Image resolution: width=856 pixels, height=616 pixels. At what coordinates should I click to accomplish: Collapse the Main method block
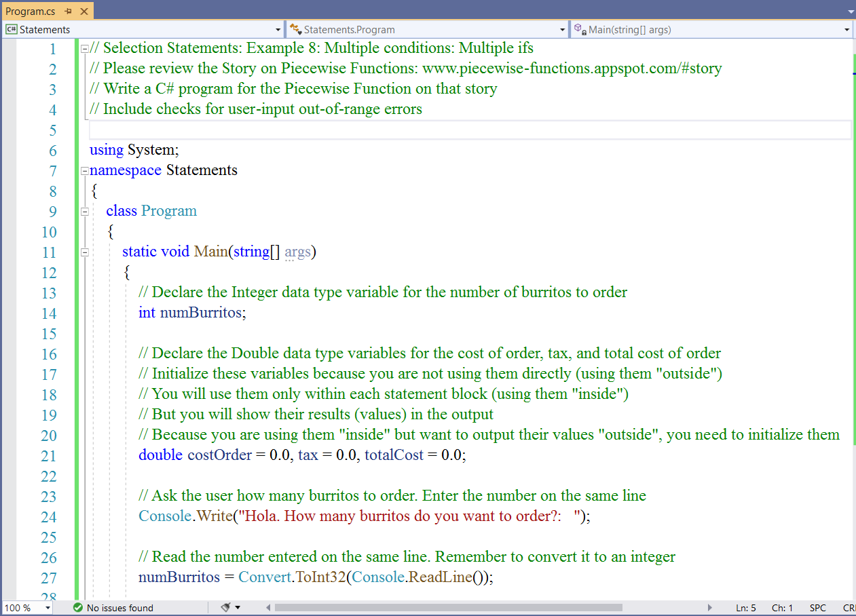84,252
